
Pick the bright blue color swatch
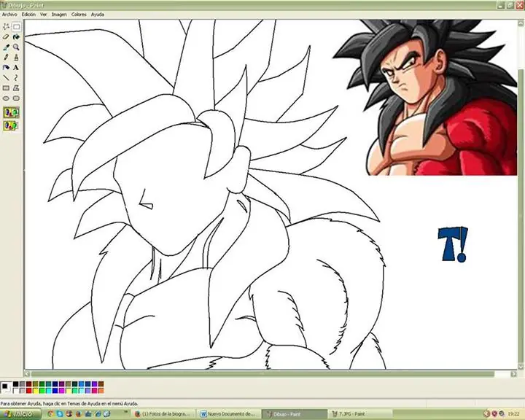point(55,391)
